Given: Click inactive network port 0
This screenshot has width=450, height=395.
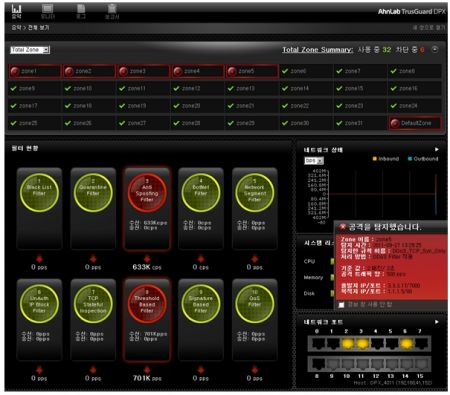Looking at the screenshot, I should (x=318, y=344).
